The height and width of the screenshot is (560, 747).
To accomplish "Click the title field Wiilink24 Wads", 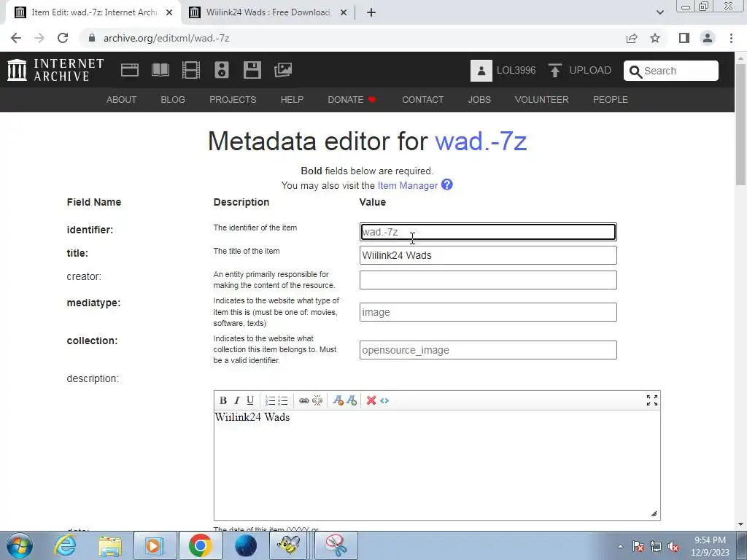I will [488, 255].
